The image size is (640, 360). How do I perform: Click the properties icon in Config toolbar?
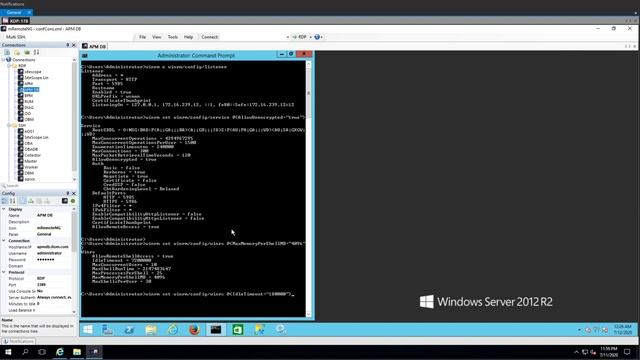(x=23, y=201)
